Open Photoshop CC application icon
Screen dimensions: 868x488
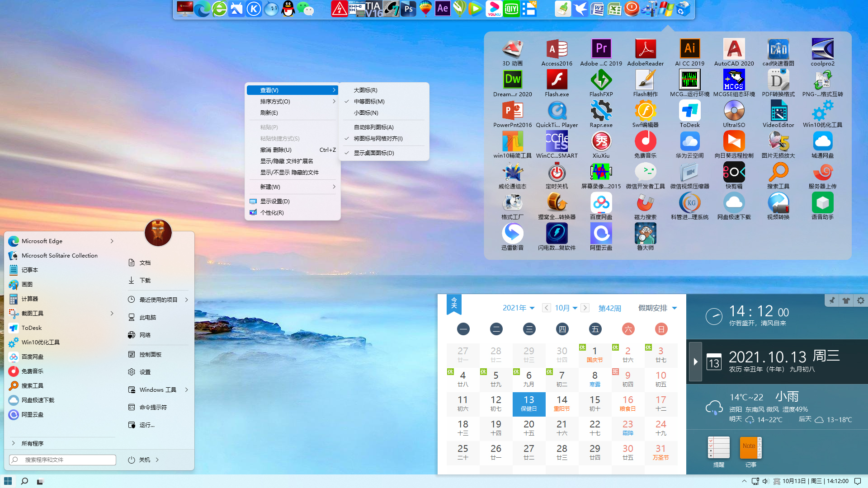(x=408, y=9)
